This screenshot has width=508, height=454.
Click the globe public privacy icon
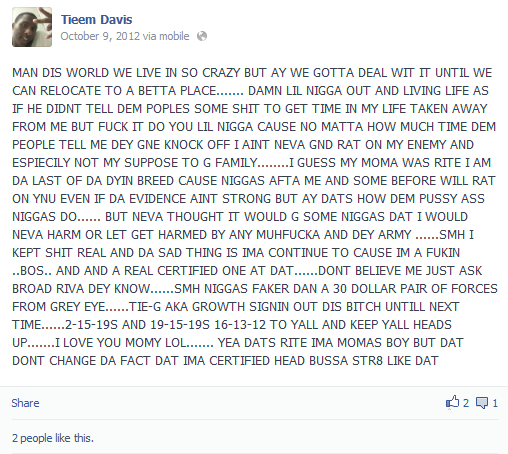pos(202,36)
